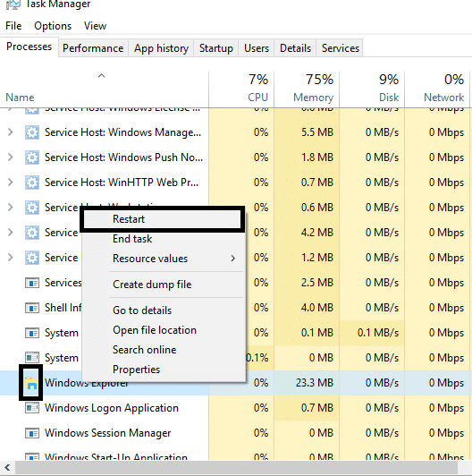Screen dimensions: 472x476
Task: Expand the Service Host row with 1.2 MB
Action: [11, 257]
